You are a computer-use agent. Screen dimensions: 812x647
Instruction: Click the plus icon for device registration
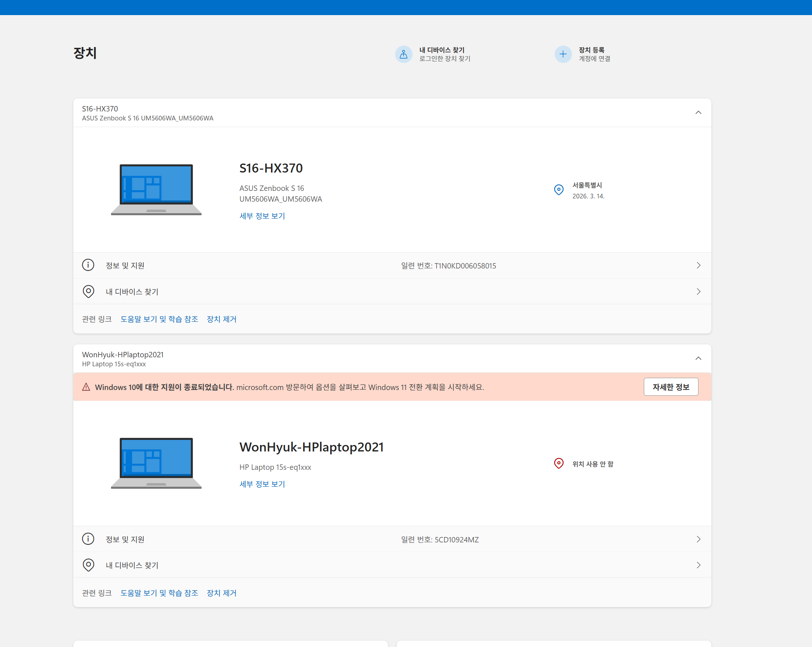tap(563, 54)
